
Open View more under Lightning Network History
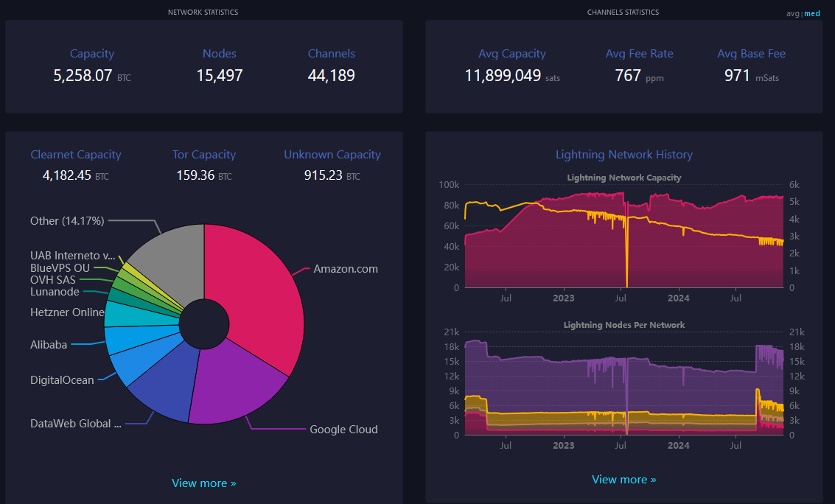[623, 480]
